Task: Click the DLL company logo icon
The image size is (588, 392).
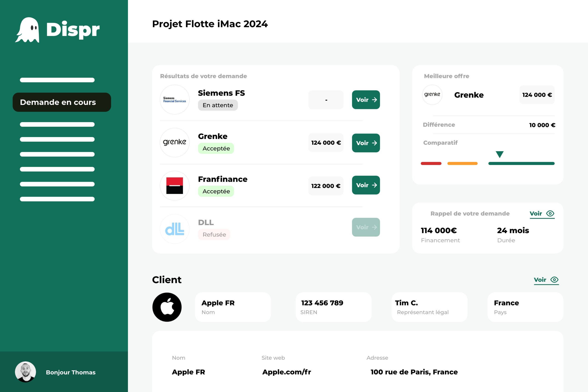Action: pyautogui.click(x=175, y=227)
